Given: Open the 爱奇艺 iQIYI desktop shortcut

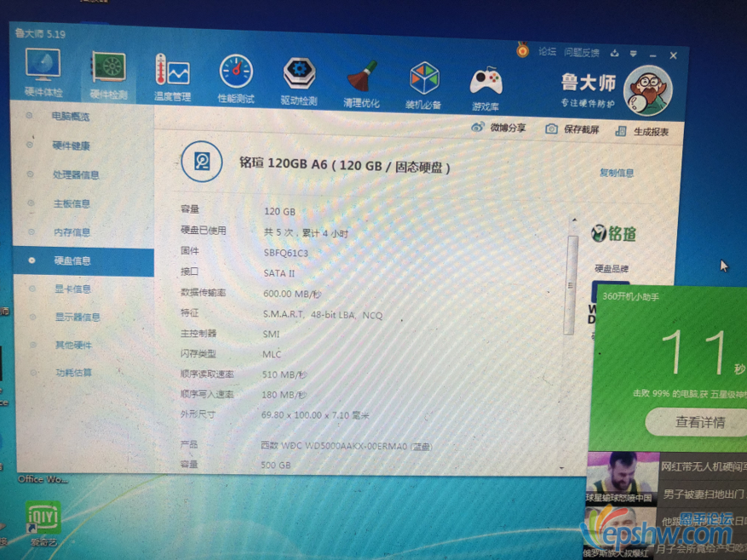Looking at the screenshot, I should click(43, 523).
